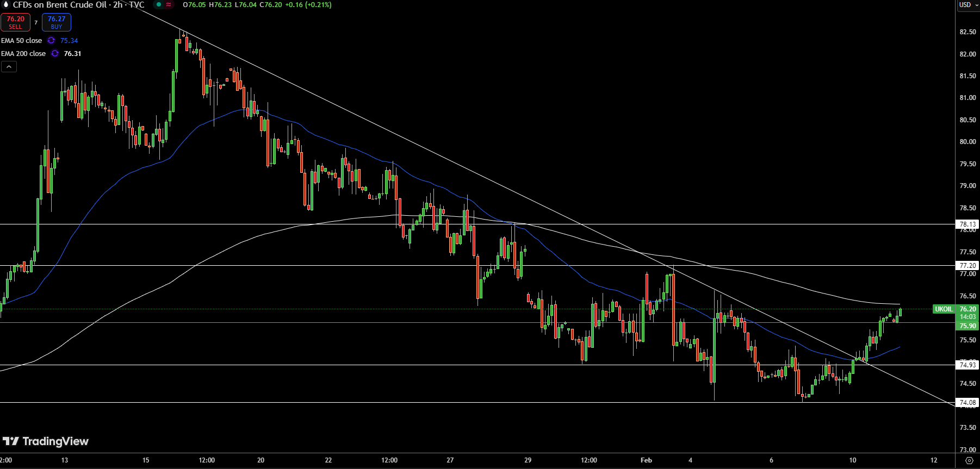
Task: Click the 78.13 horizontal line price label
Action: [967, 224]
